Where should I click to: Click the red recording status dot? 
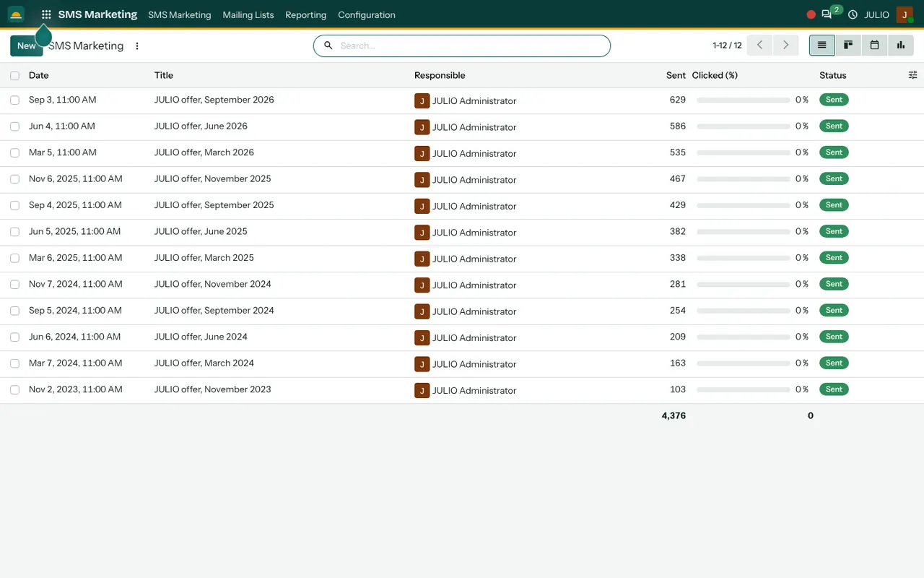click(x=811, y=14)
